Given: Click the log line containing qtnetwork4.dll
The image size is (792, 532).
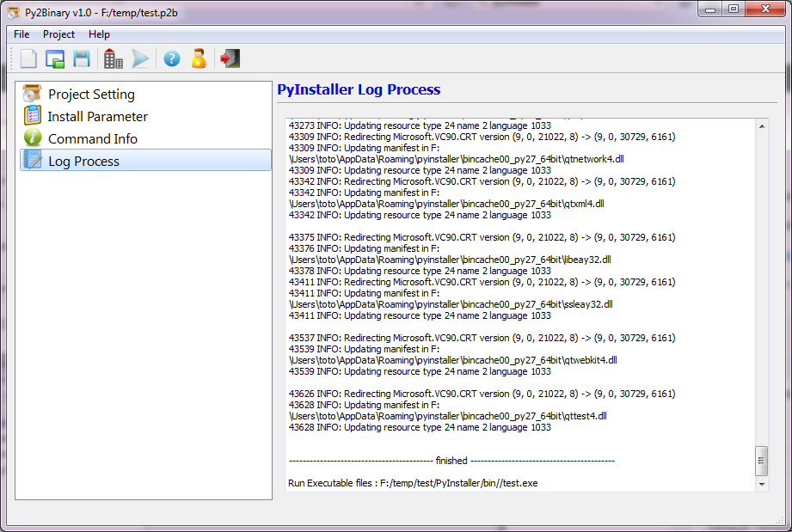Looking at the screenshot, I should (456, 159).
